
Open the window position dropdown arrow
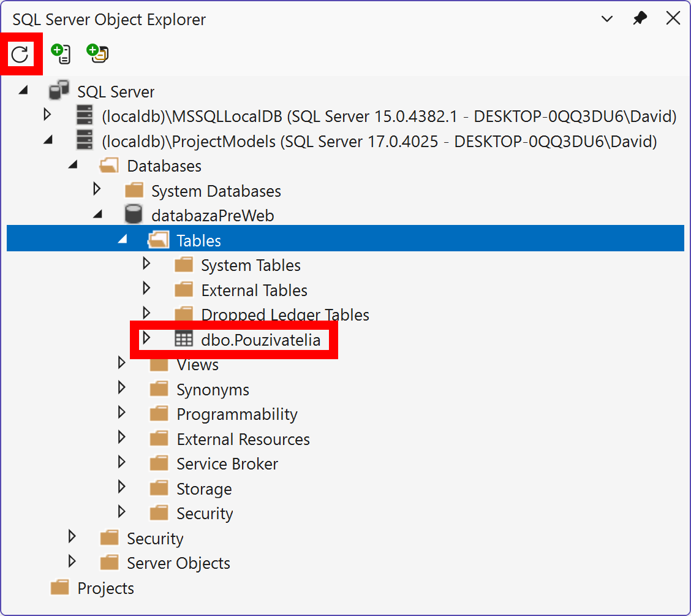[x=607, y=19]
